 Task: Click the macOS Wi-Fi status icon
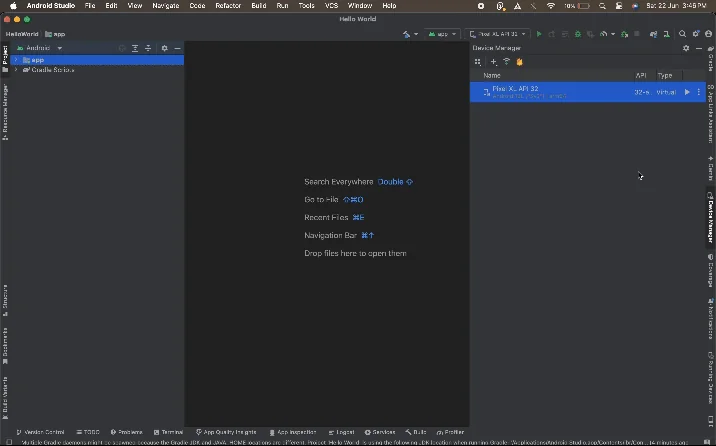tap(551, 6)
